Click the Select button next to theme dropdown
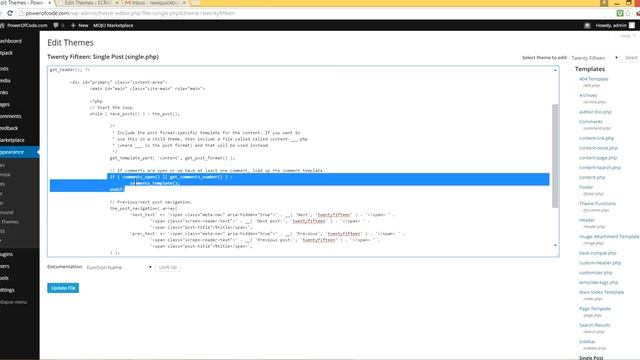Image resolution: width=640 pixels, height=360 pixels. [631, 58]
